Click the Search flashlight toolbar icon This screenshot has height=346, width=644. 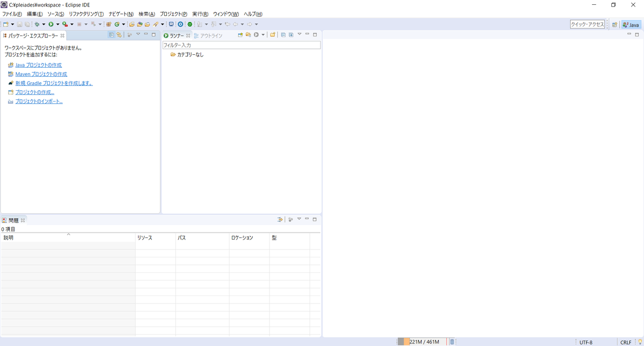(155, 24)
